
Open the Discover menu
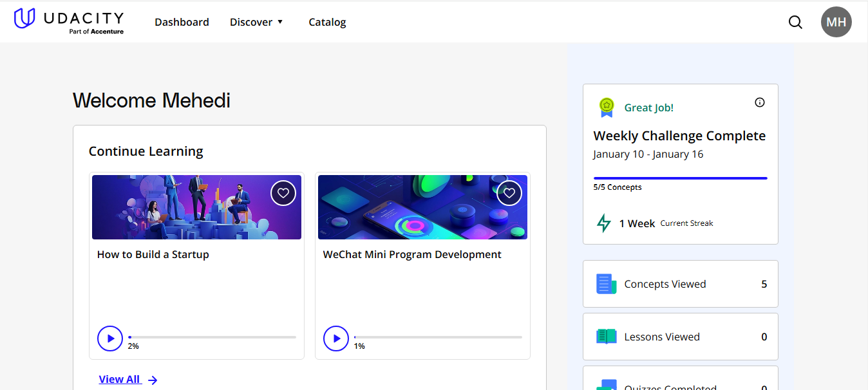pyautogui.click(x=256, y=22)
